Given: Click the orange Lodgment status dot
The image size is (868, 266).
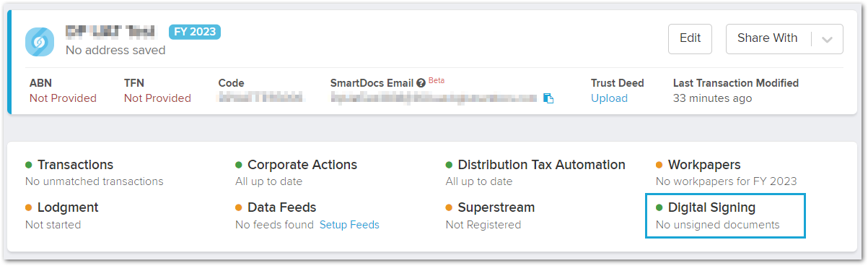Looking at the screenshot, I should tap(29, 207).
